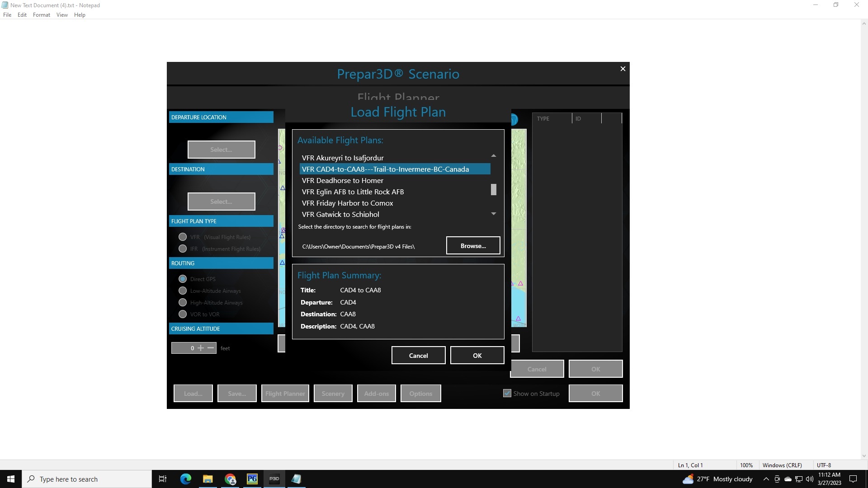
Task: Select VFR Gatwick to Schiphol plan
Action: [x=395, y=214]
